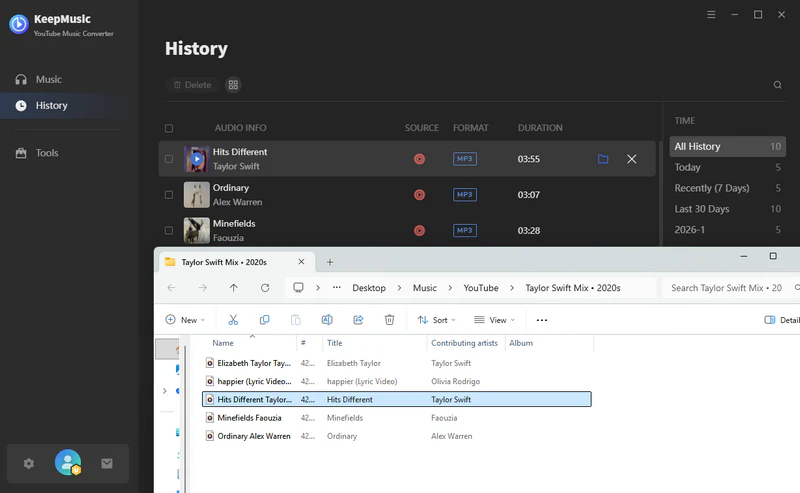Image resolution: width=800 pixels, height=493 pixels.
Task: Sort by Contributing artists column
Action: click(464, 343)
